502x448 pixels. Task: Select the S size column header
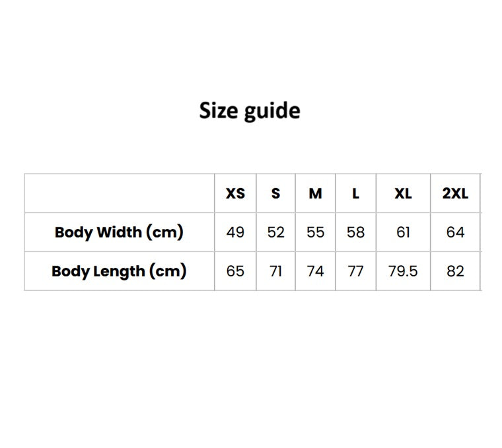[275, 193]
